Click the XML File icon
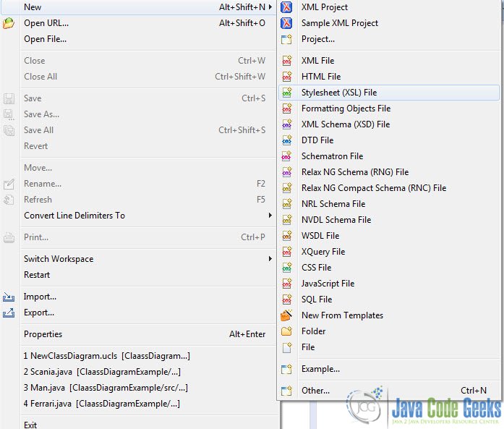Viewport: 504px width, 429px height. [x=286, y=61]
